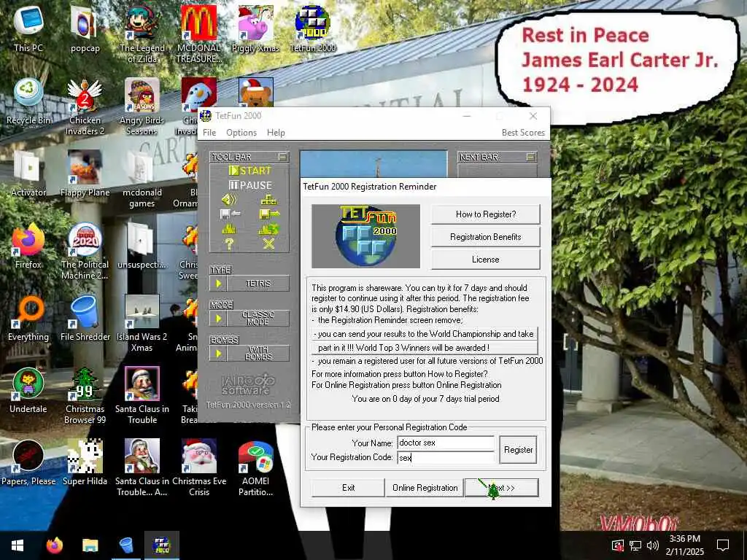The height and width of the screenshot is (560, 747).
Task: Click the License button
Action: (x=485, y=260)
